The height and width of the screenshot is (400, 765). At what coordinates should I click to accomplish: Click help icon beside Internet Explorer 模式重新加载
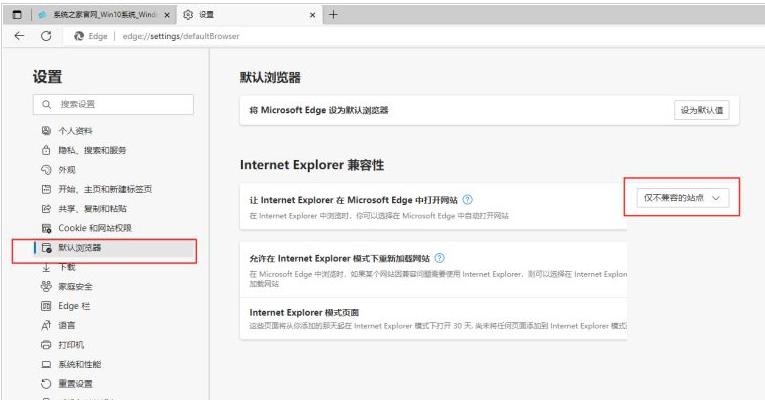(x=440, y=258)
